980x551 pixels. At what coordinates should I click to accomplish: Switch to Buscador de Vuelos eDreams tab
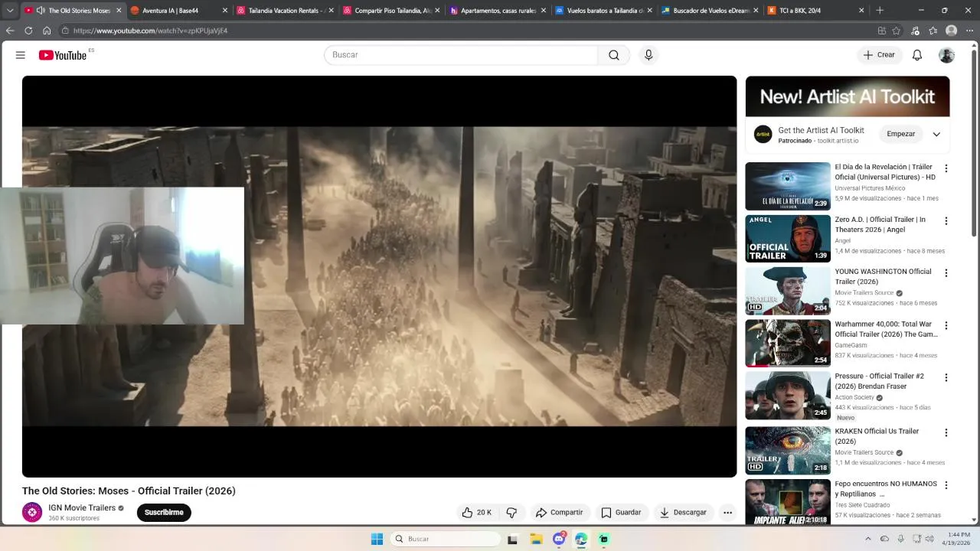point(710,11)
